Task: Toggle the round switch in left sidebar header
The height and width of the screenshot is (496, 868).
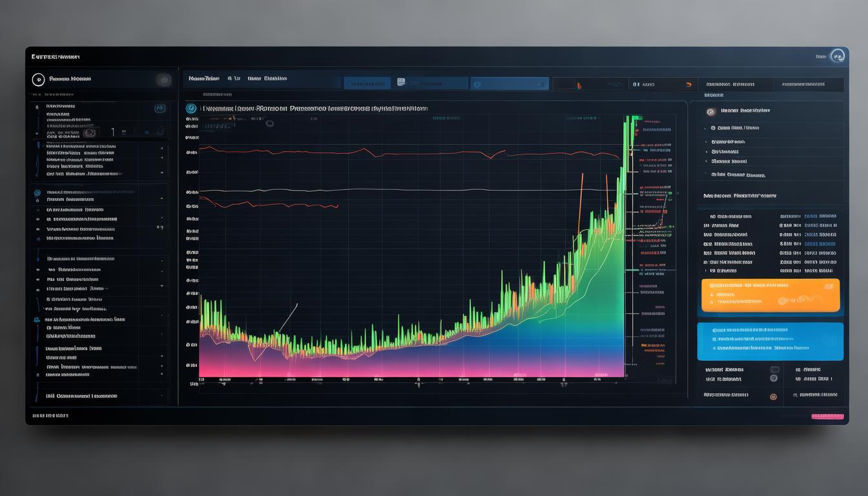Action: pyautogui.click(x=163, y=79)
